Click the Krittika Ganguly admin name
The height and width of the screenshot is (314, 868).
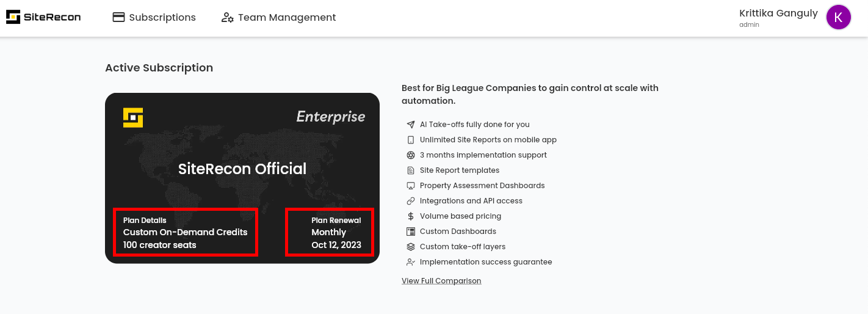(x=778, y=18)
